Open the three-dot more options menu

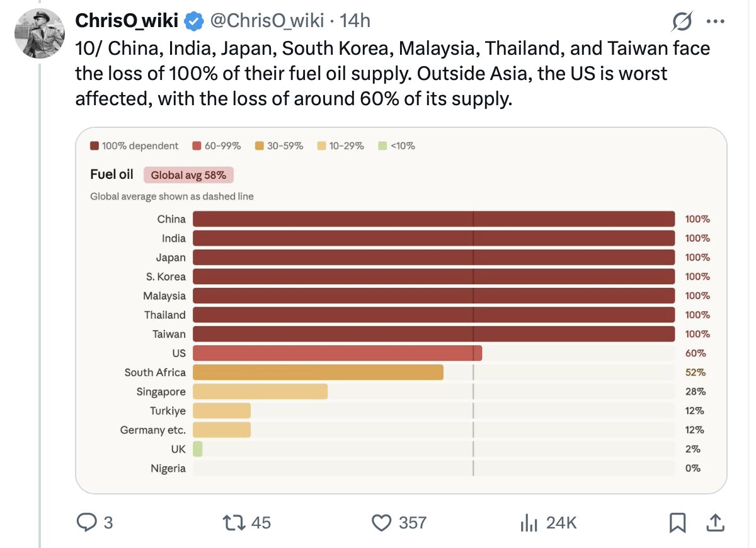click(716, 22)
